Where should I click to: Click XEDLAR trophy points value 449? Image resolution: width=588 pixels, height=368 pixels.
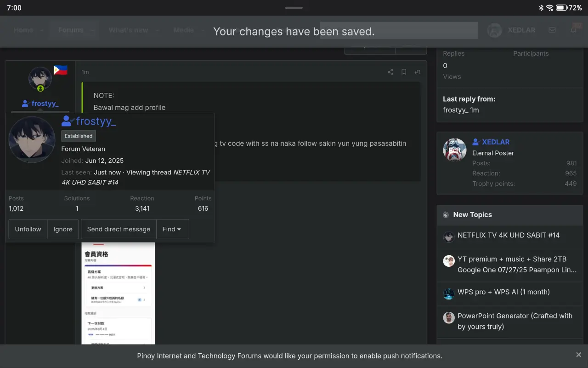coord(571,184)
